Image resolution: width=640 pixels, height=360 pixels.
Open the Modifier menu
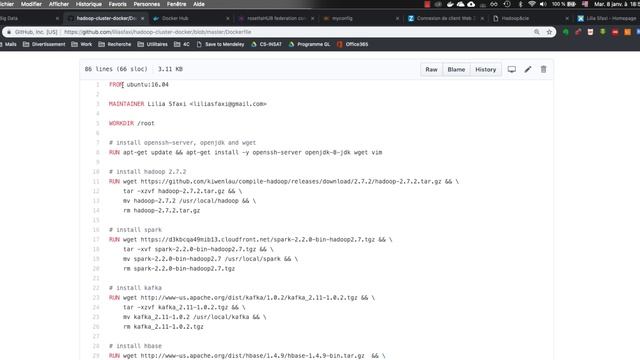click(31, 4)
